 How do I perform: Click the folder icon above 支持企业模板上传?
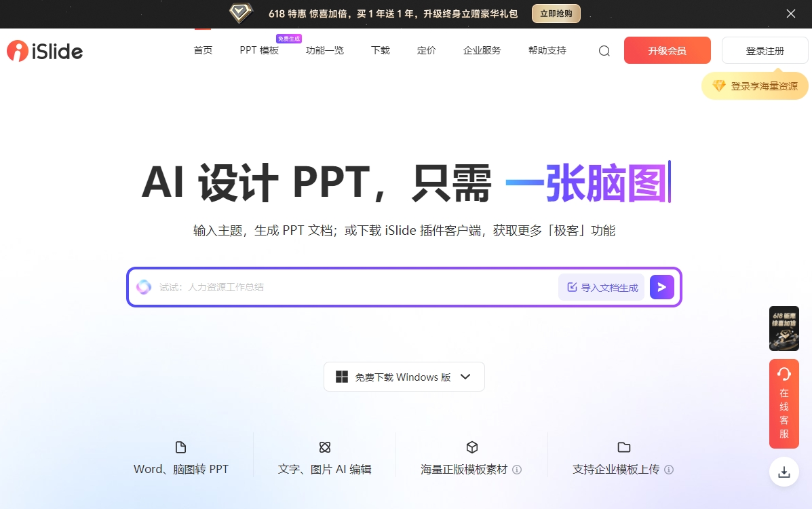[x=624, y=447]
